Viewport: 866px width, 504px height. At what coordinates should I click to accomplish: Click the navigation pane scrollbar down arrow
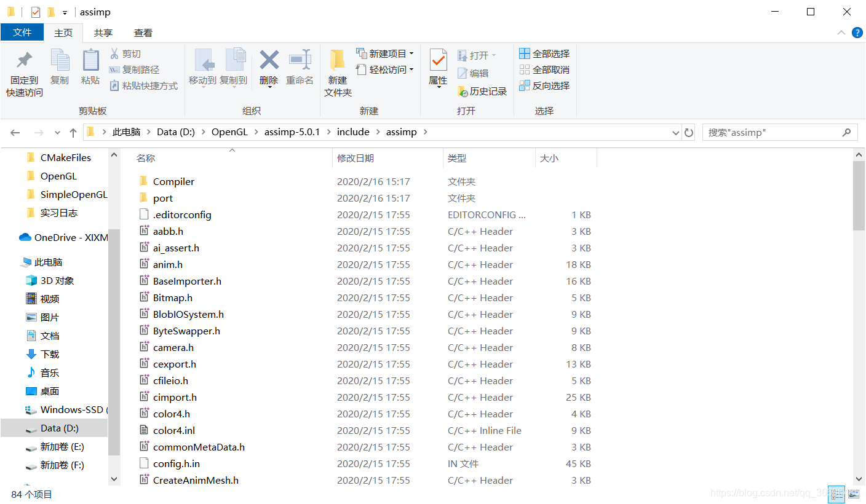click(x=114, y=479)
